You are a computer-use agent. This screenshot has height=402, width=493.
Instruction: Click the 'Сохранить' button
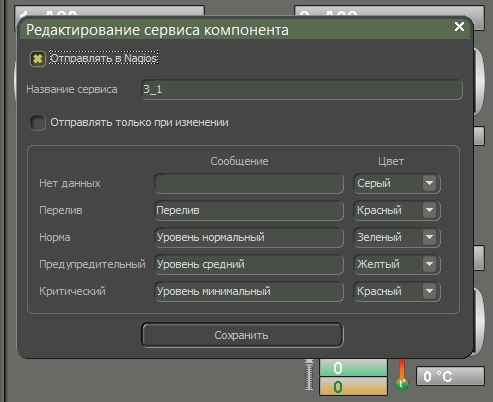[x=242, y=335]
